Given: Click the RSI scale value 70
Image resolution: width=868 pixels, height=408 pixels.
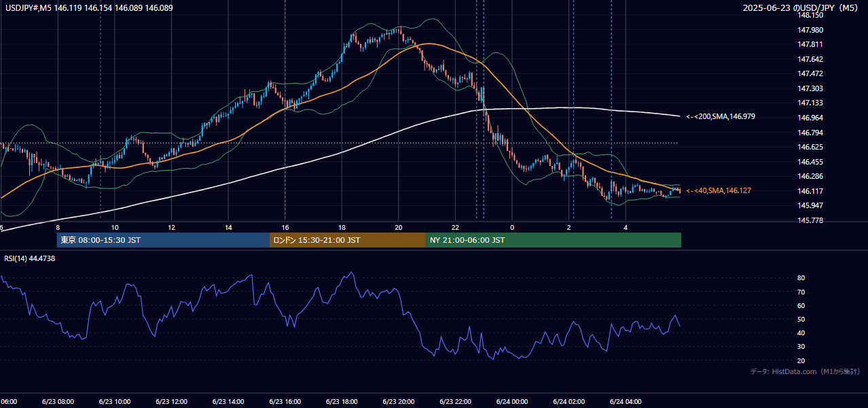Looking at the screenshot, I should (801, 292).
